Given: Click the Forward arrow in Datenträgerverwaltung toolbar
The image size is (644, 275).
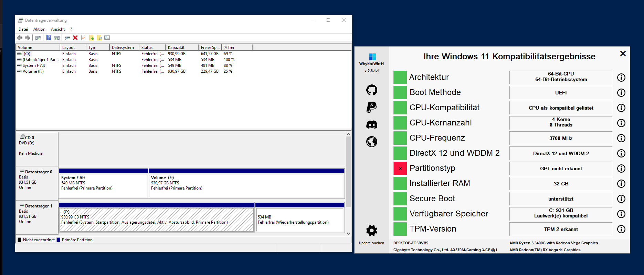Looking at the screenshot, I should click(x=28, y=38).
